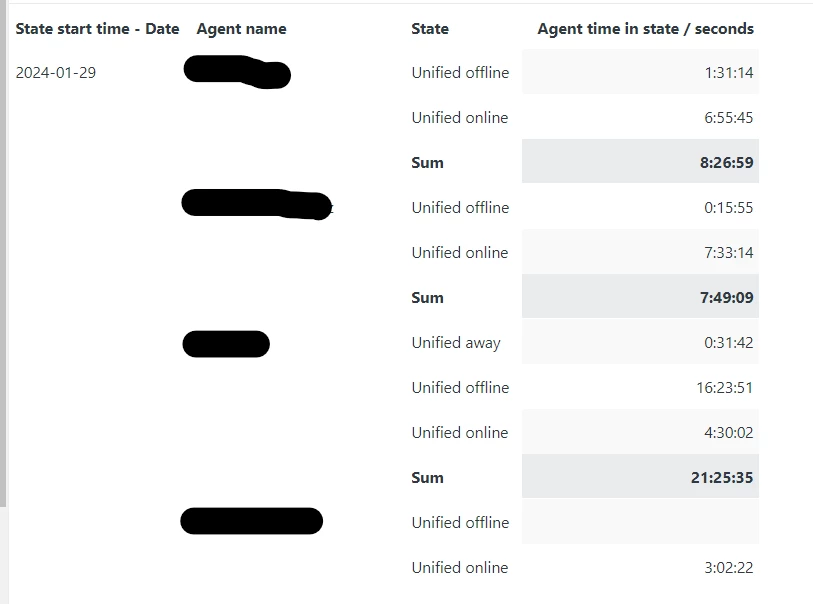Click the bold 8:26:59 sum value
The width and height of the screenshot is (813, 604).
tap(726, 163)
